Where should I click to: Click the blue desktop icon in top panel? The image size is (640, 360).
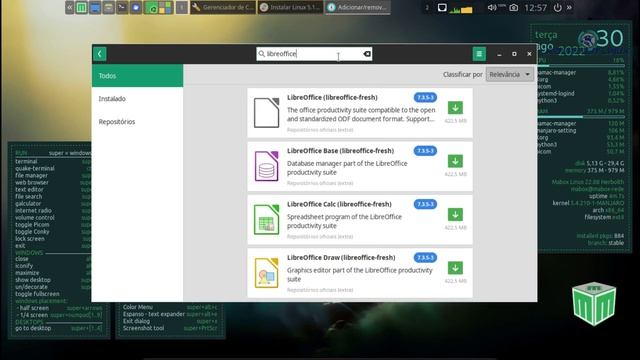tap(95, 7)
